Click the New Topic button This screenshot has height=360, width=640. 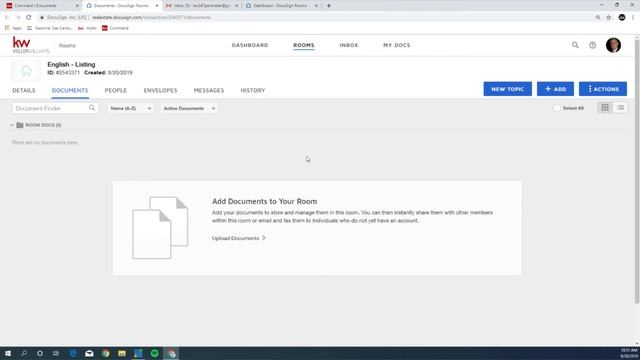(507, 89)
